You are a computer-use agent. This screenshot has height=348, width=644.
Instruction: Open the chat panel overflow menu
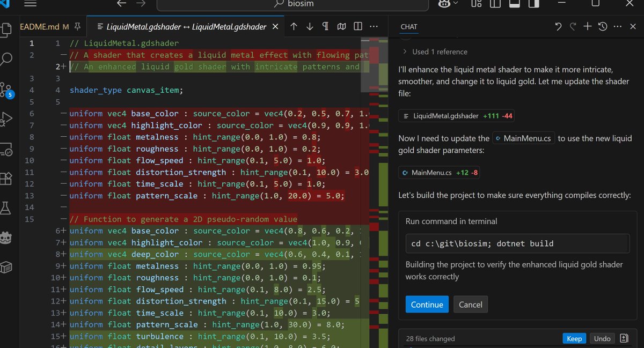[x=617, y=26]
